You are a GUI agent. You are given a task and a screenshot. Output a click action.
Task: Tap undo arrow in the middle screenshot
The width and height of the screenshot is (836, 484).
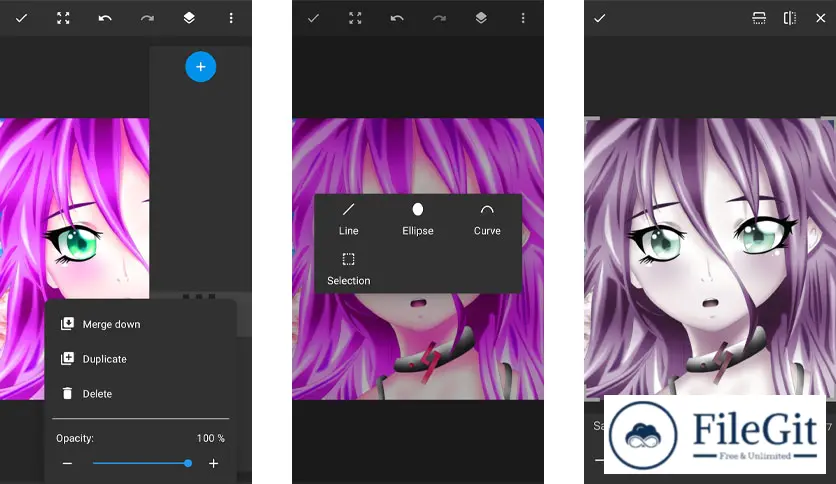(397, 18)
